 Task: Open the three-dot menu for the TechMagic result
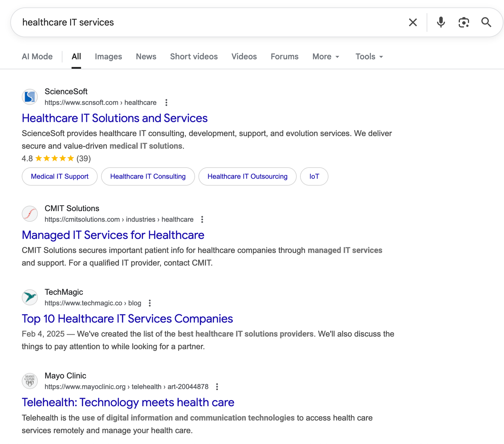coord(150,303)
